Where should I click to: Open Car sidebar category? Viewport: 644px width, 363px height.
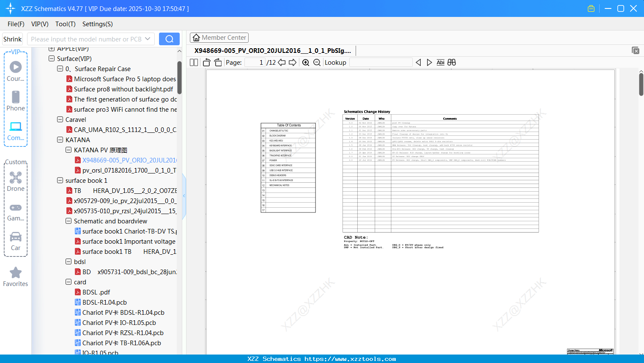16,241
